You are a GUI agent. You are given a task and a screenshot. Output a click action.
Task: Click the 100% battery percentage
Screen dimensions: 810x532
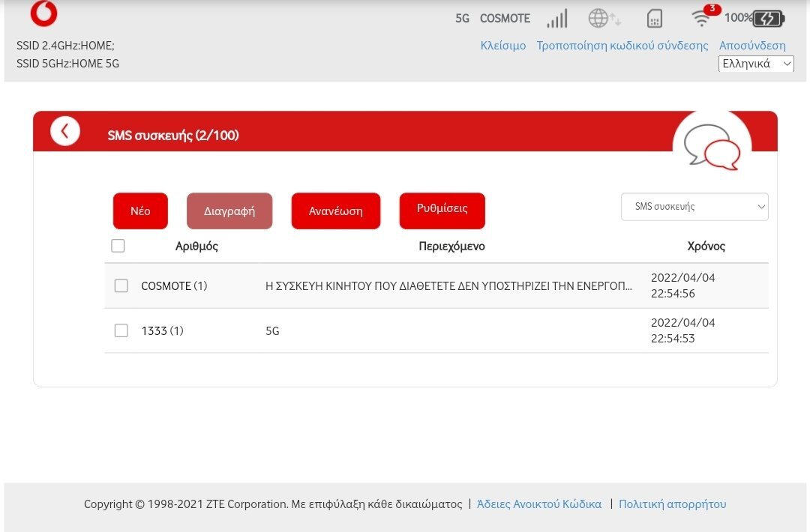click(738, 17)
